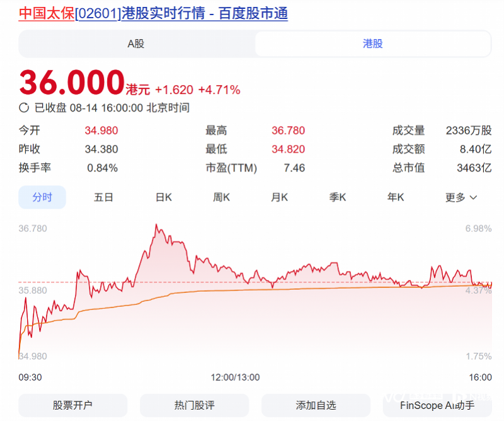Click the 12:00/13:00 time axis label
This screenshot has width=504, height=421.
pos(235,378)
